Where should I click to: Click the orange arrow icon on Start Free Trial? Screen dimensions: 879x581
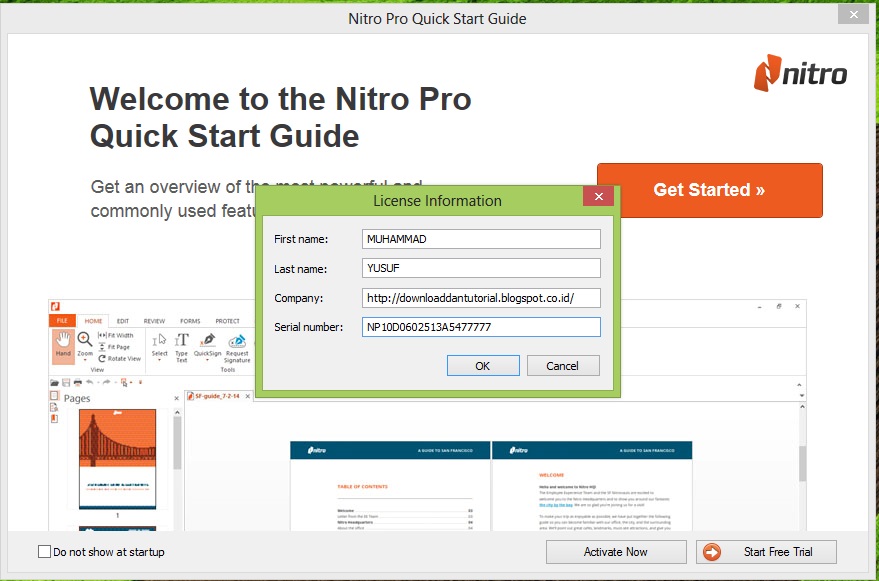712,552
